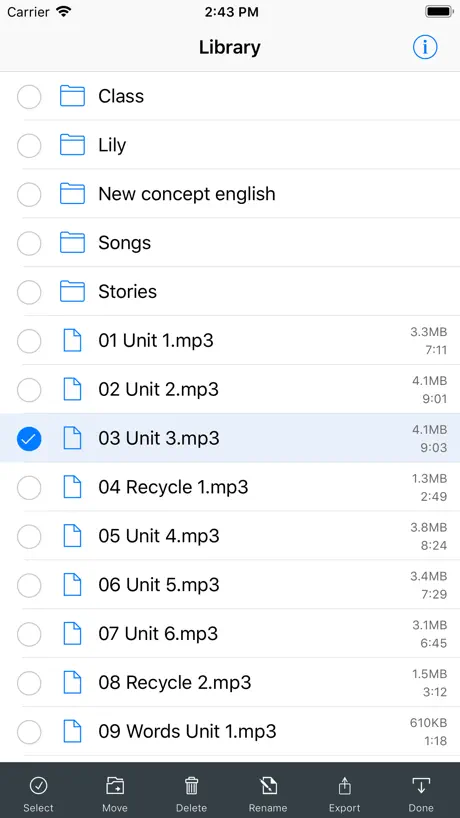Tap the Rename icon in toolbar

point(268,785)
